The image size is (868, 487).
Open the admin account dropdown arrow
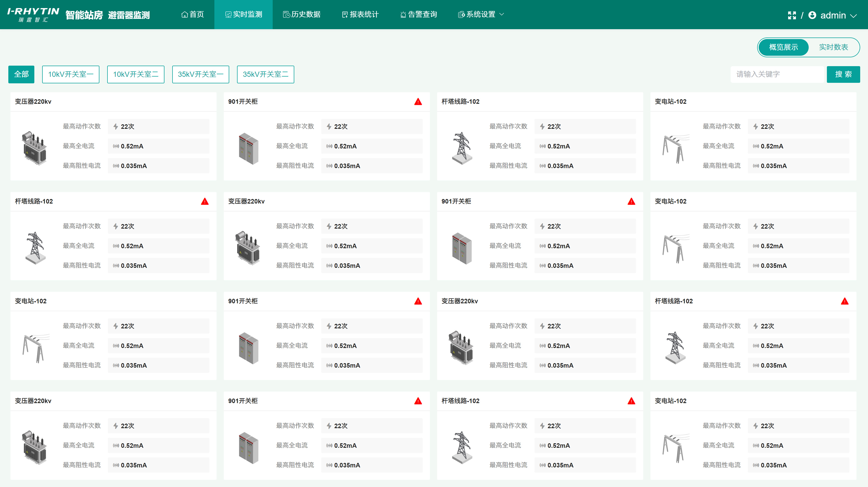(x=853, y=16)
